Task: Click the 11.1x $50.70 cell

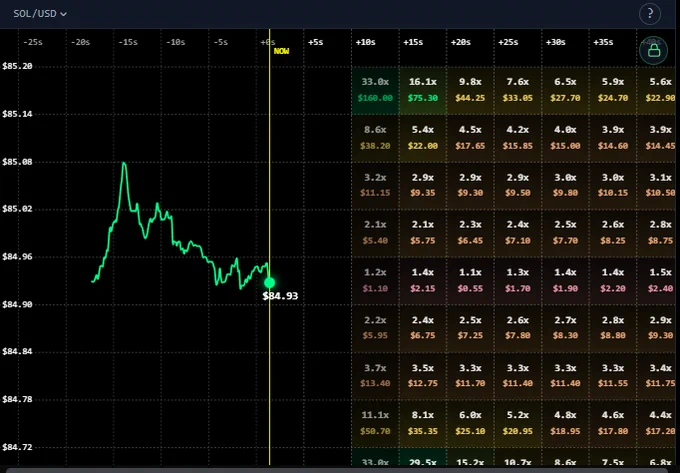Action: (375, 423)
